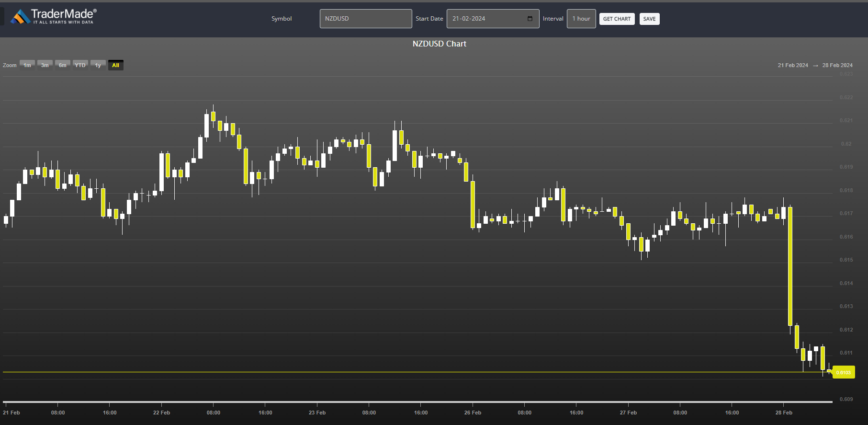The height and width of the screenshot is (425, 868).
Task: Click the TraderMade logo
Action: (x=54, y=16)
